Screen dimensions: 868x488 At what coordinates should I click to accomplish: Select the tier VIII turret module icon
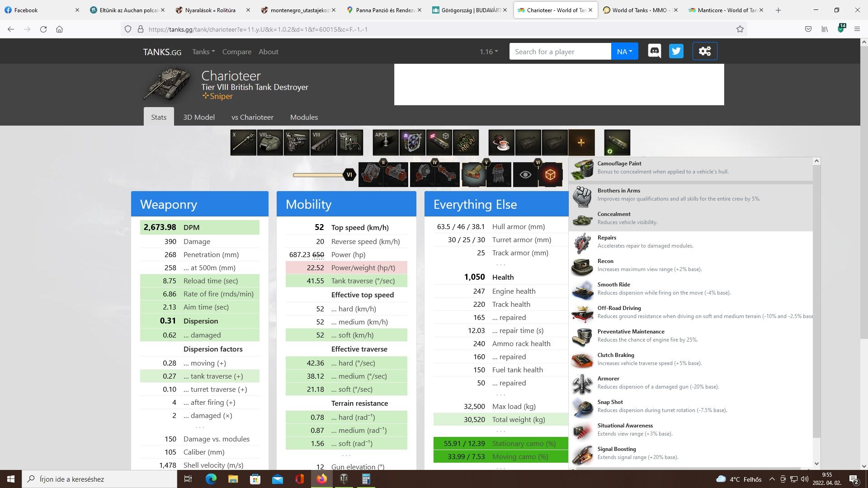coord(270,142)
